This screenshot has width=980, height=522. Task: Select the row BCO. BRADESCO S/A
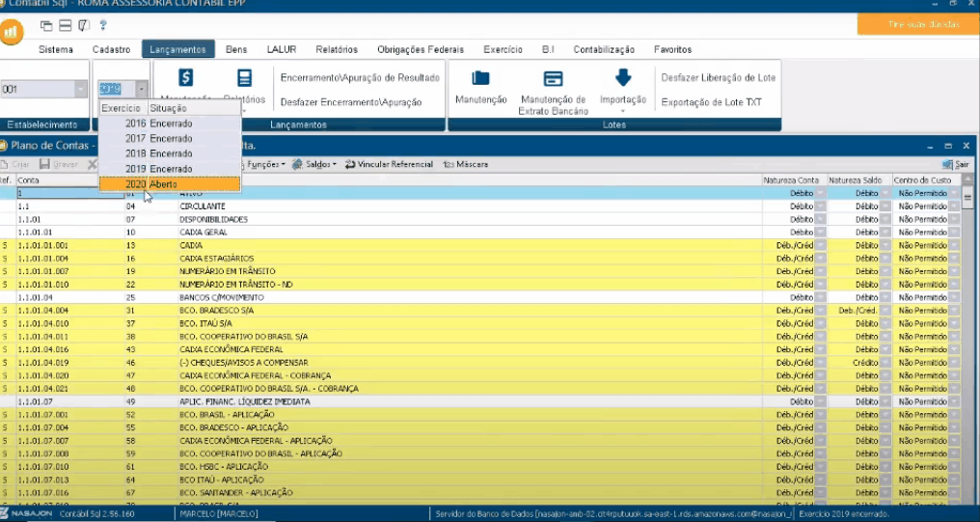coord(480,311)
